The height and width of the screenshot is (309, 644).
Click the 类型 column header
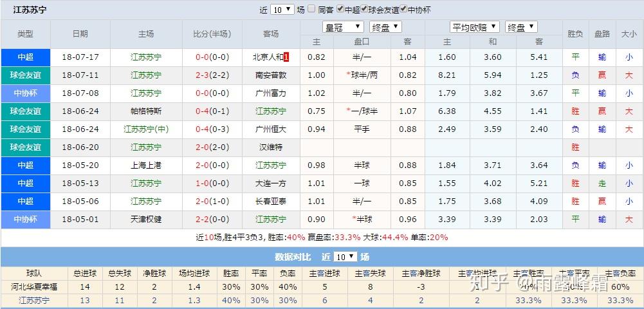point(26,34)
